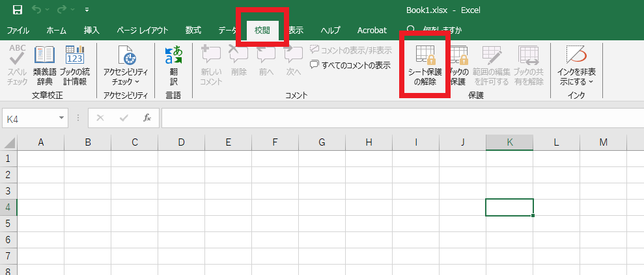The image size is (644, 275).
Task: Open the Redo history dropdown arrow
Action: coord(73,10)
